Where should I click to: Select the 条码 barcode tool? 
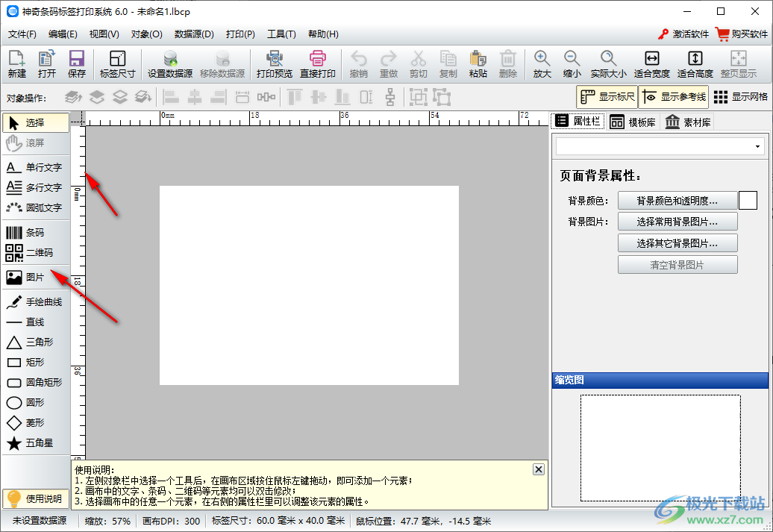pyautogui.click(x=36, y=233)
